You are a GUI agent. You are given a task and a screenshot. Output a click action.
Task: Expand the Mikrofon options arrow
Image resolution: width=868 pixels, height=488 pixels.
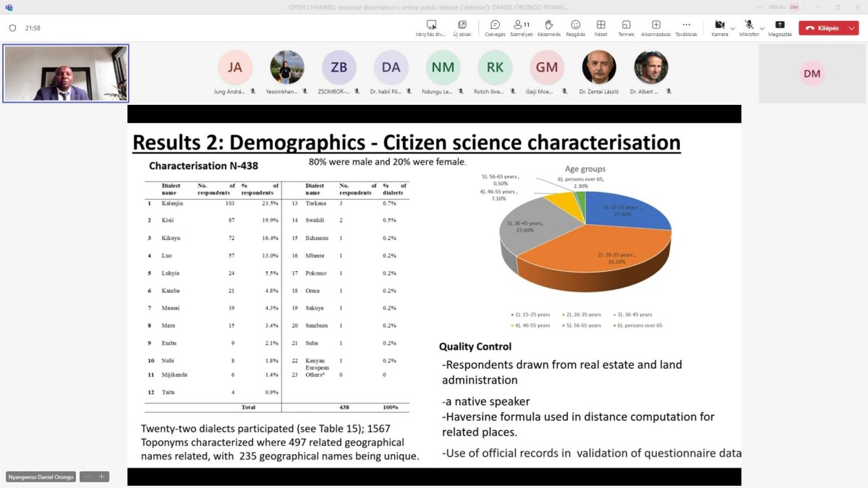coord(762,28)
